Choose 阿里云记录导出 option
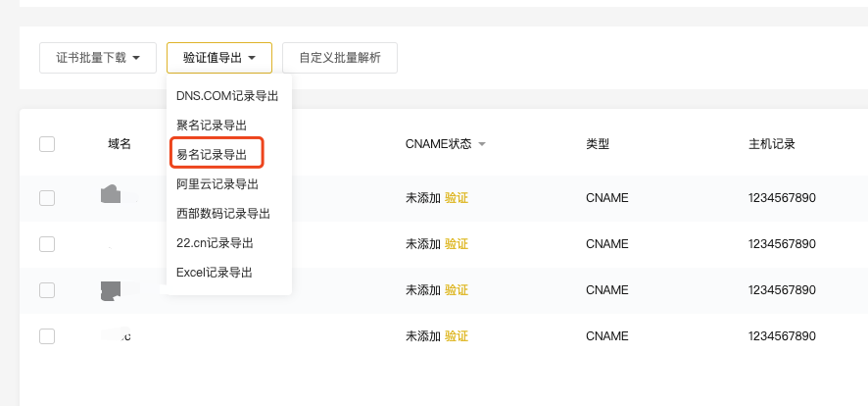This screenshot has height=406, width=868. point(217,183)
